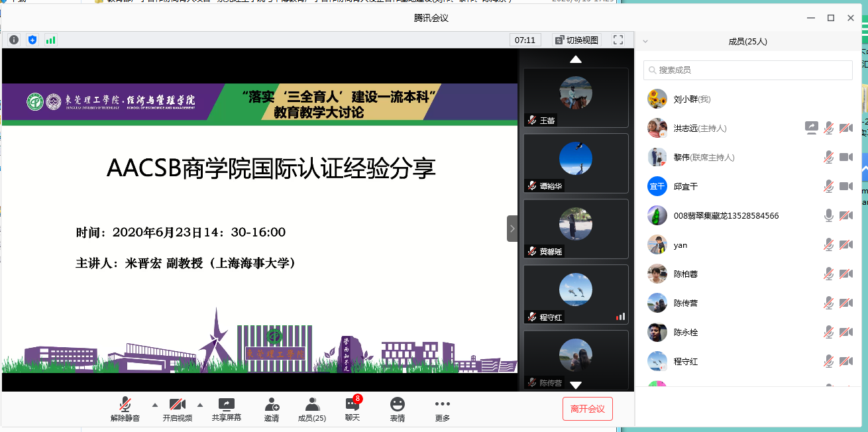Screen dimensions: 868x432
Task: Click member name 陈柏蓉 in list
Action: (686, 274)
